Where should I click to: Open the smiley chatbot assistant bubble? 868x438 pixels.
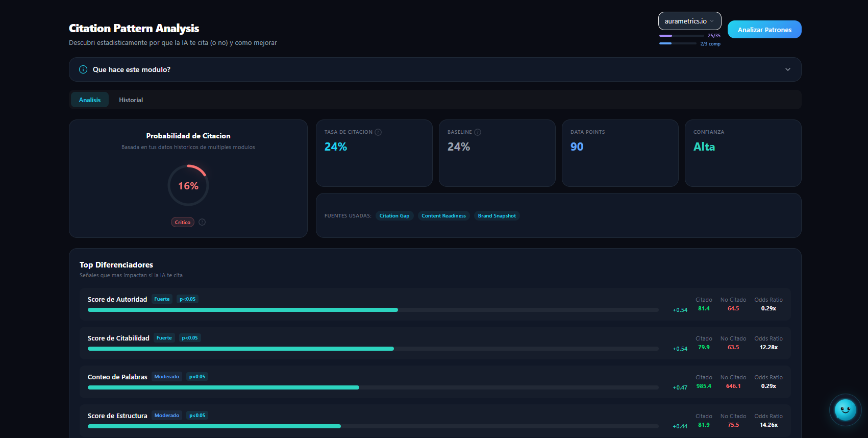point(845,409)
